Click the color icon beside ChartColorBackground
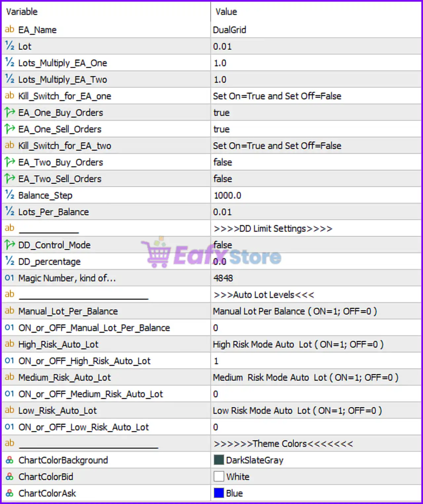Screen dimensions: 423x504 point(9,460)
